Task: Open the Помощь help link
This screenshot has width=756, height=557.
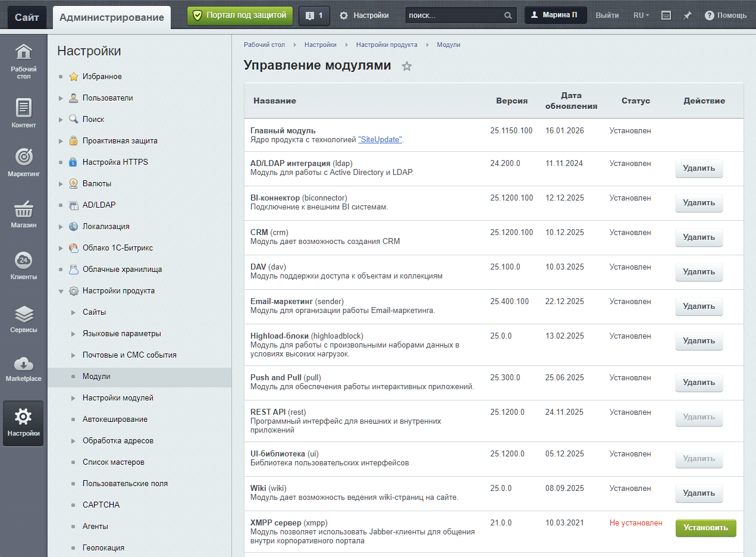Action: tap(726, 15)
